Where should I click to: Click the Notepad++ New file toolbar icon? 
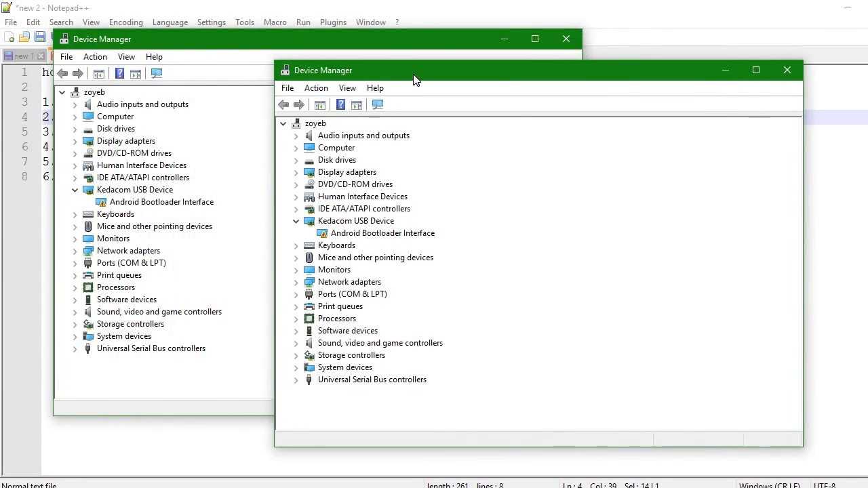(9, 37)
